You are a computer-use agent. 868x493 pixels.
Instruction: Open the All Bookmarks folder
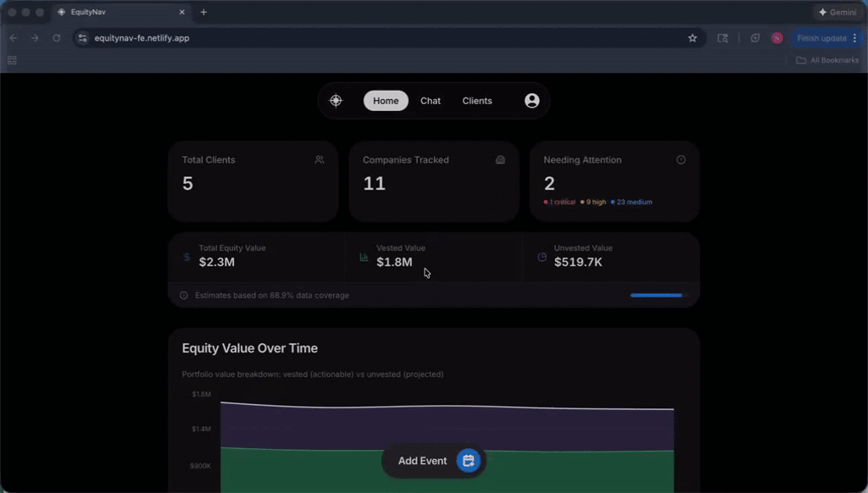pos(827,60)
